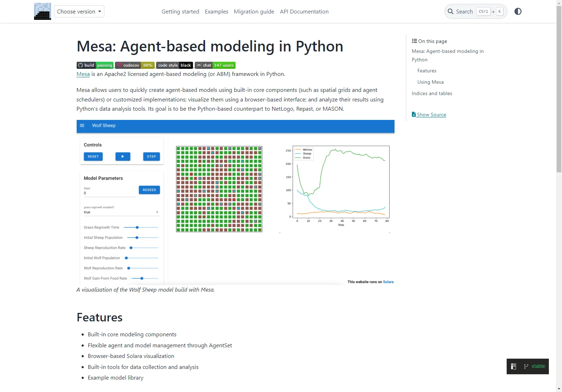Image resolution: width=562 pixels, height=392 pixels.
Task: Click the Mesa logo in the navbar
Action: coord(43,11)
